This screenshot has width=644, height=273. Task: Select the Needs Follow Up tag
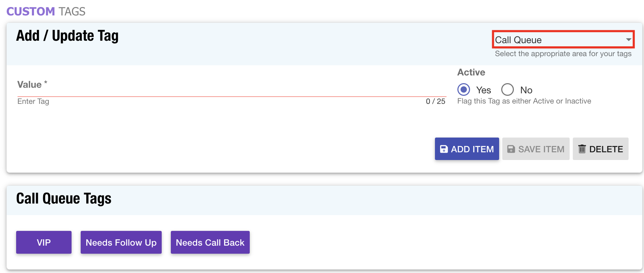pos(121,242)
